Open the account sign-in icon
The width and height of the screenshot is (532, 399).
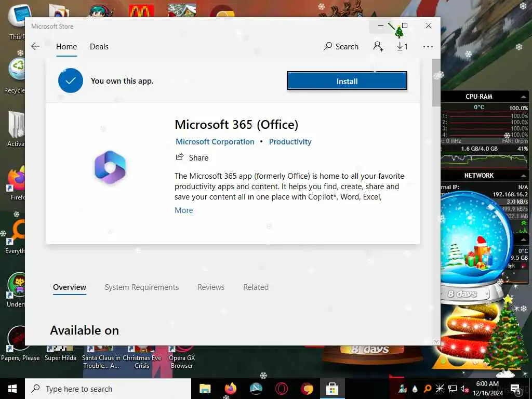[378, 46]
